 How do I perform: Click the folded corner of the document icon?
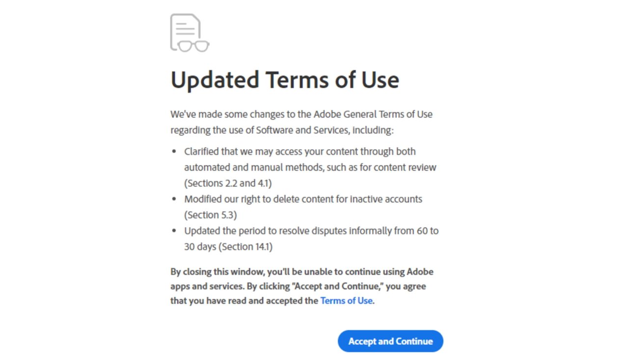click(x=196, y=18)
